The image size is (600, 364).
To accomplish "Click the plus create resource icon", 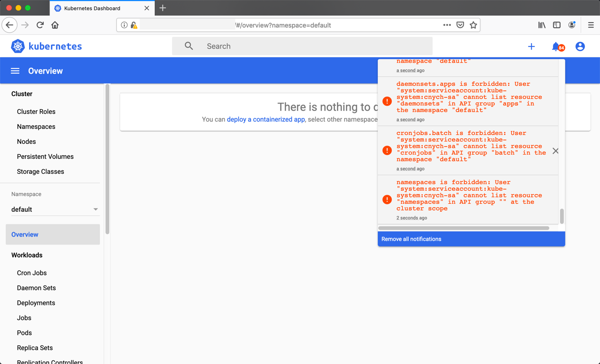I will [x=531, y=46].
